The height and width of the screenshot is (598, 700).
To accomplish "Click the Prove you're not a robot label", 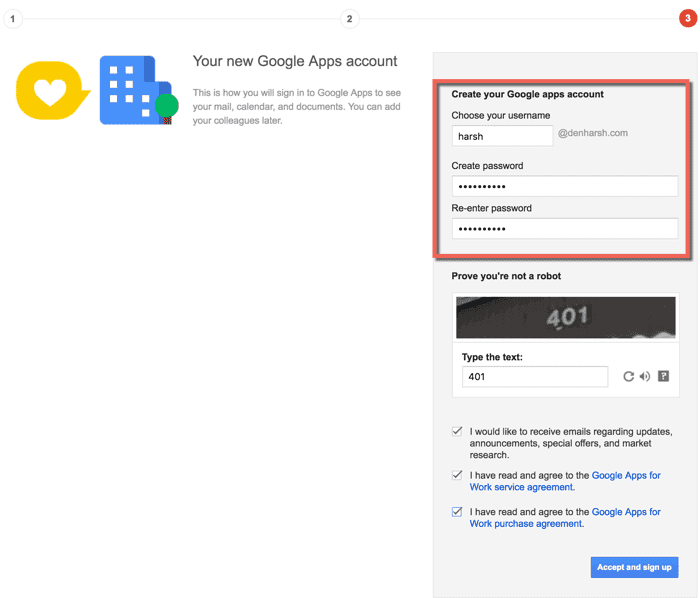I will coord(506,276).
